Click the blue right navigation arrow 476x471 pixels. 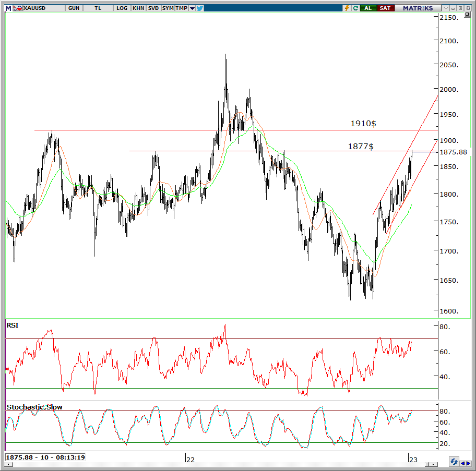tap(468, 463)
